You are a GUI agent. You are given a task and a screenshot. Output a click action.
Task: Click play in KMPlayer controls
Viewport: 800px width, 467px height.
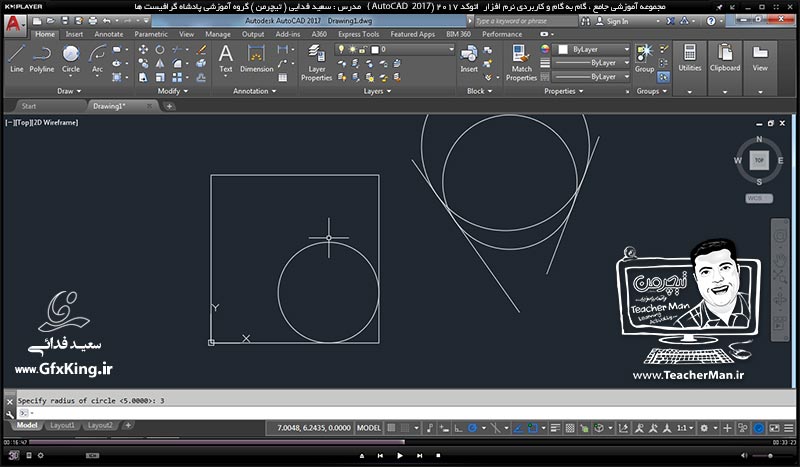coord(399,455)
